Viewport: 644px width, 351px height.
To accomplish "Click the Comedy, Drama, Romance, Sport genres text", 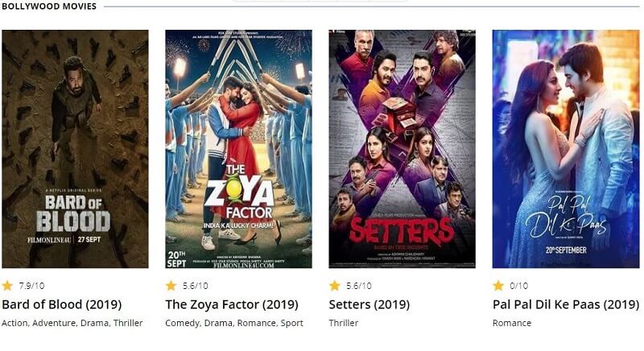I will (234, 323).
